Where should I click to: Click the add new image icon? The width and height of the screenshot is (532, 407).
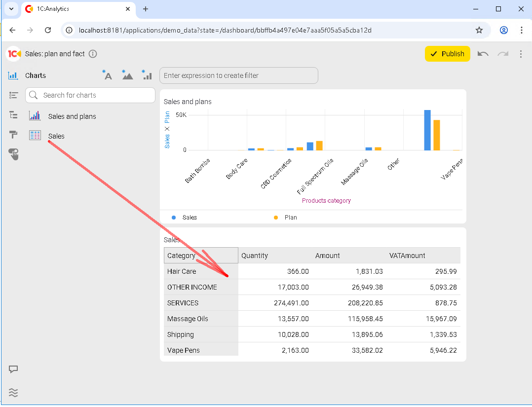click(x=127, y=75)
